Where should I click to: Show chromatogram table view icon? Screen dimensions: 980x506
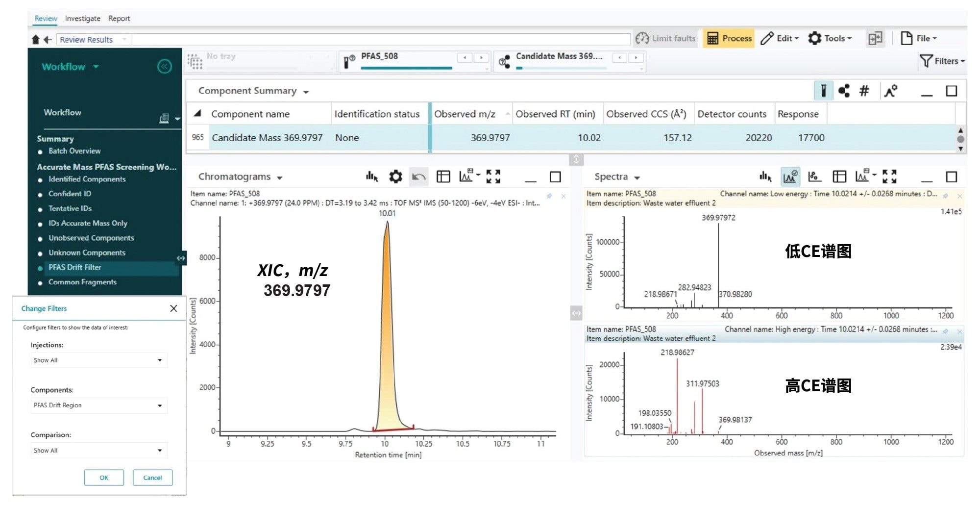point(443,177)
